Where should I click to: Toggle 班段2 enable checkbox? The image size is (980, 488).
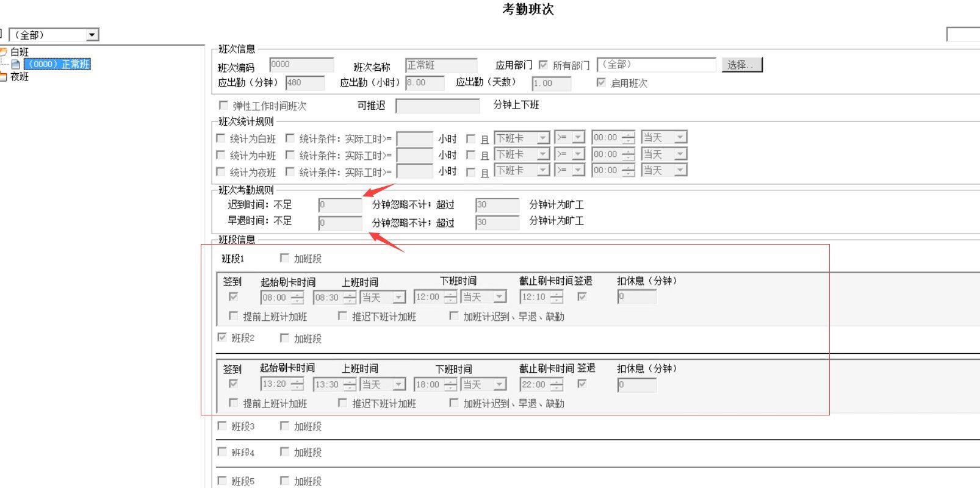coord(222,337)
